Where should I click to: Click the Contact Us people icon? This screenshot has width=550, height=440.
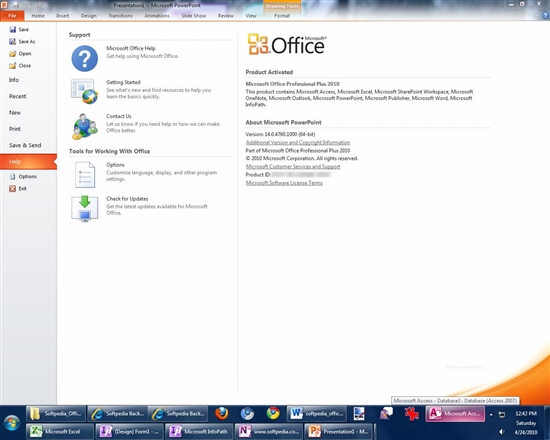(x=85, y=126)
